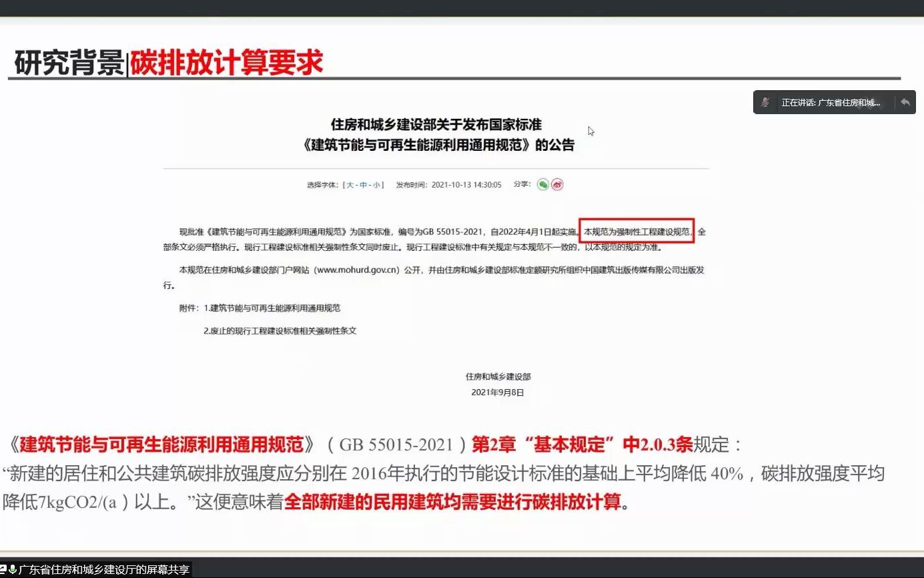Click the announcement title 住房和城乡建设部关于发布国家标准
Viewport: 924px width, 578px height.
tap(436, 124)
